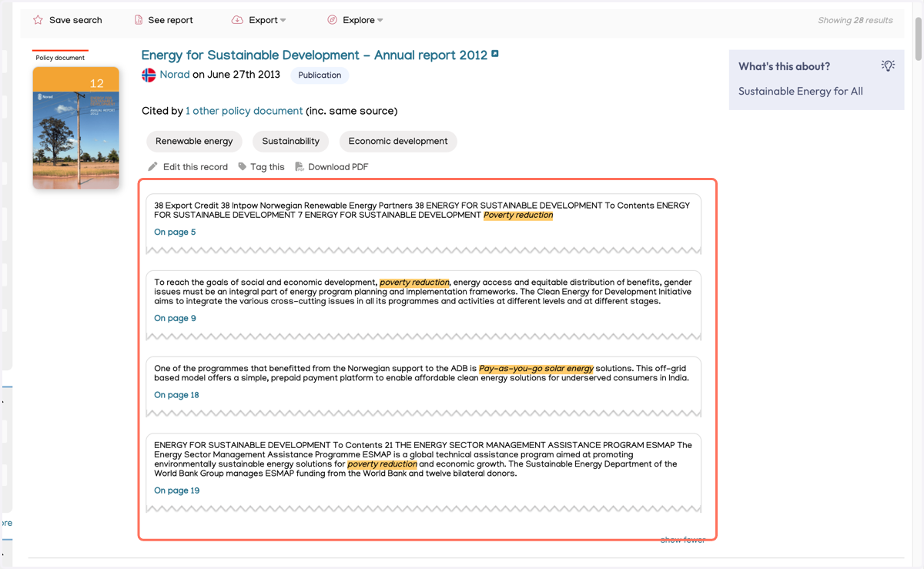Open the Explore dropdown arrow

tap(380, 21)
